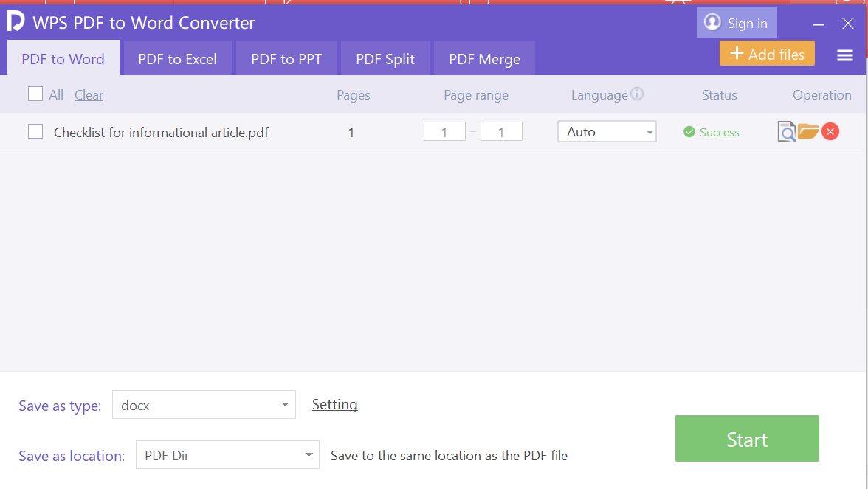868x489 pixels.
Task: Click the Success status text
Action: click(x=720, y=133)
